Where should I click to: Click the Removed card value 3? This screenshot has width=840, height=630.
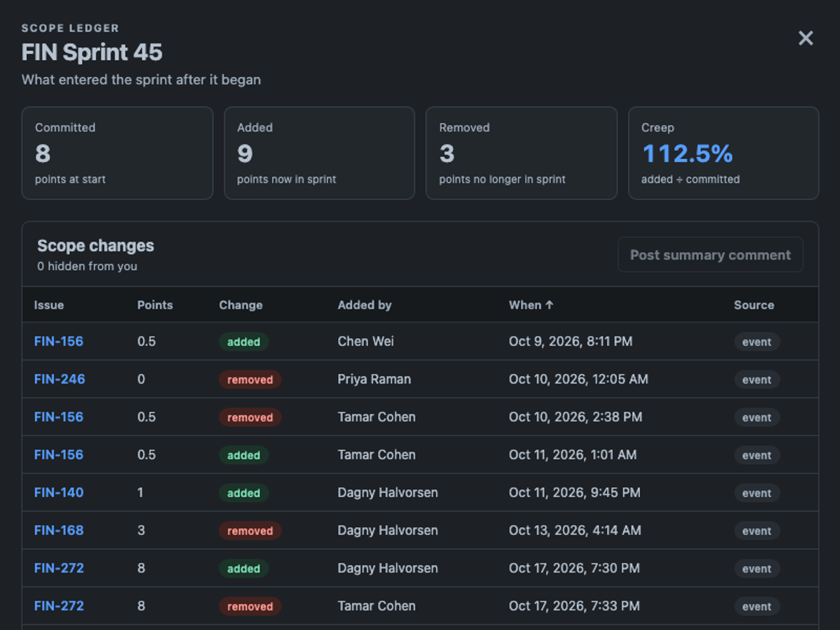point(447,153)
